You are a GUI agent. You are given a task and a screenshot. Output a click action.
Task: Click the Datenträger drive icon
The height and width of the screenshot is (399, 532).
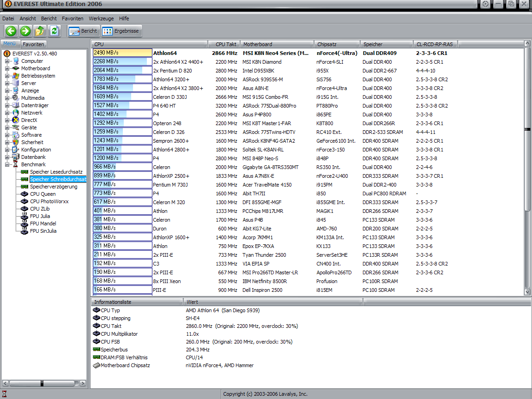coord(16,105)
